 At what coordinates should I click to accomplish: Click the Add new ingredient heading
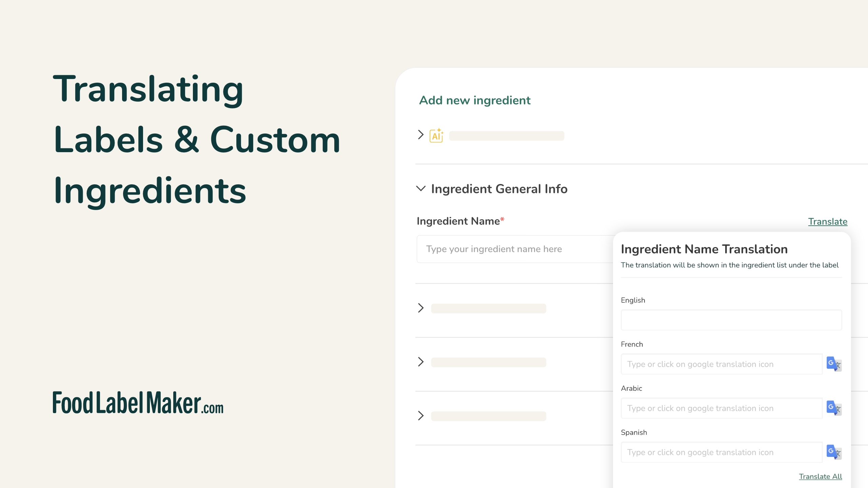tap(475, 101)
